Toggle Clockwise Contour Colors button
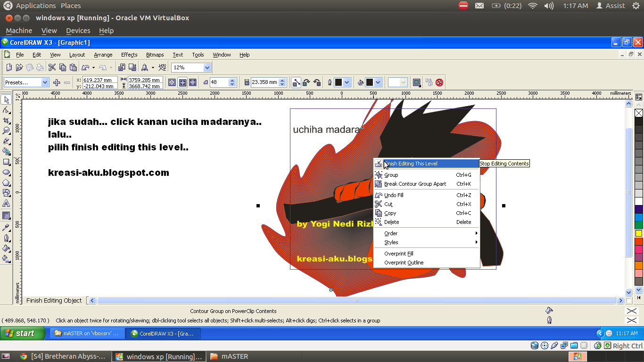 coord(306,82)
